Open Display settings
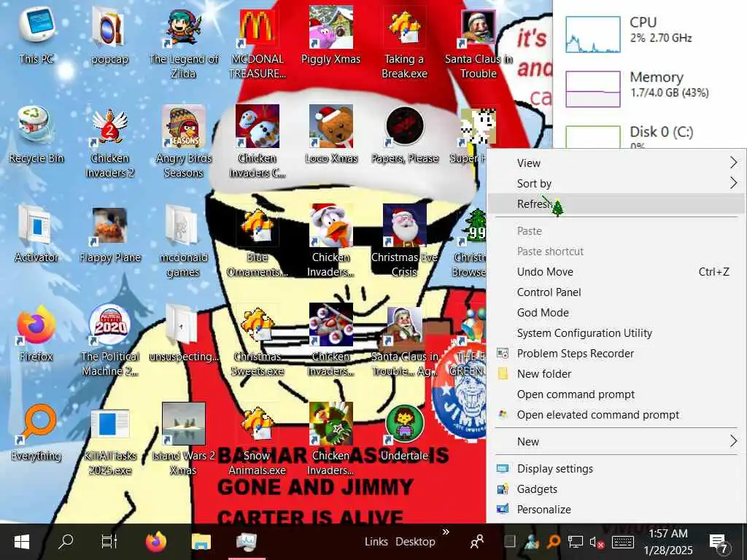Screen dimensions: 747x560 616,469
